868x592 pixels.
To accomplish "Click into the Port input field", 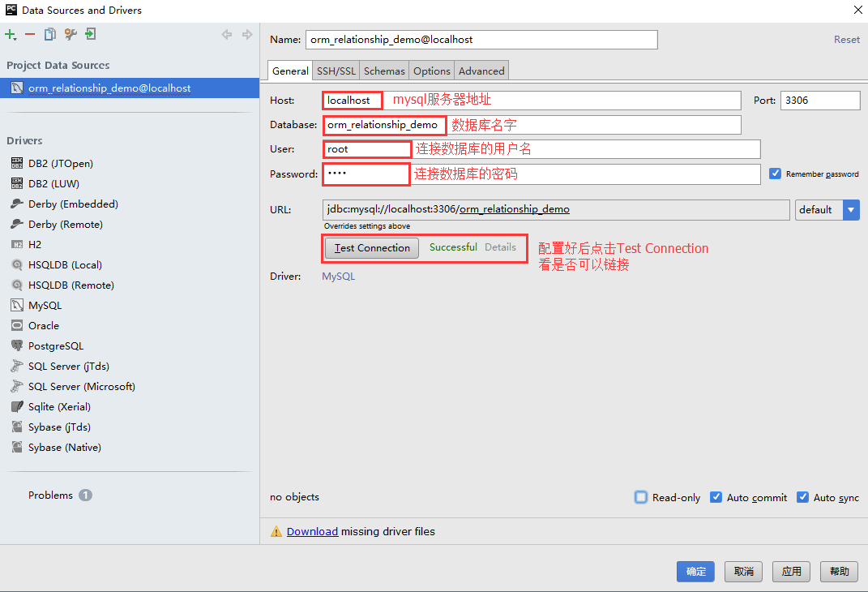I will 819,101.
